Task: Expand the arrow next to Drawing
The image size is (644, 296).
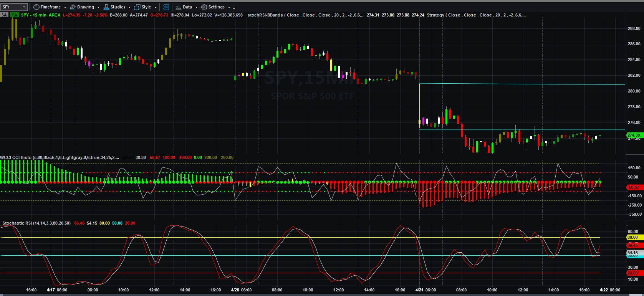Action: point(98,7)
